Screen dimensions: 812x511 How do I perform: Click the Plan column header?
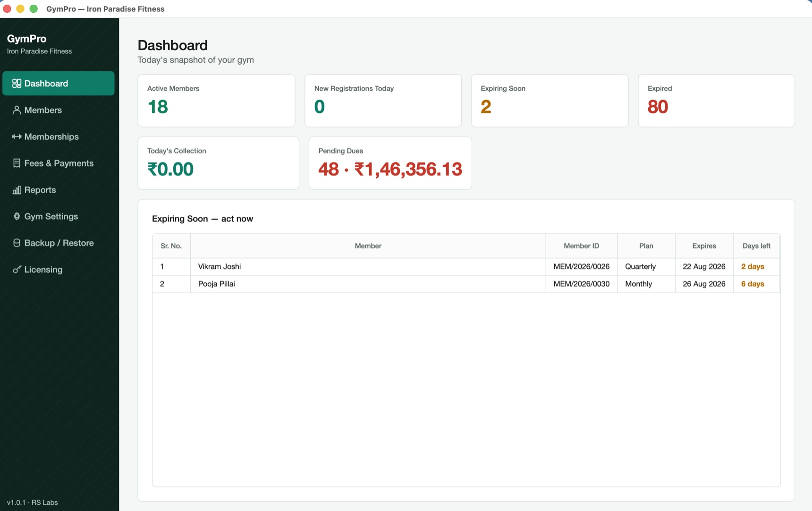pos(646,246)
